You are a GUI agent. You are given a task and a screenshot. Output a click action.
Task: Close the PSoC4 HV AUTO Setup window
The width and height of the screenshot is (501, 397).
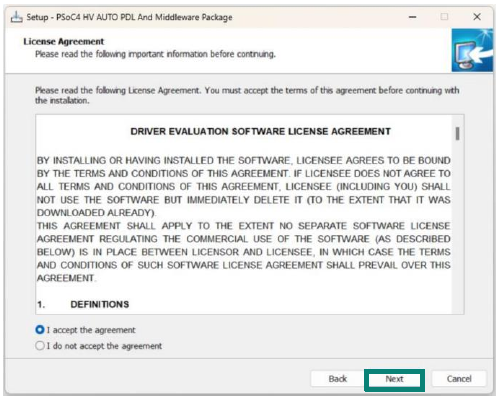click(477, 17)
